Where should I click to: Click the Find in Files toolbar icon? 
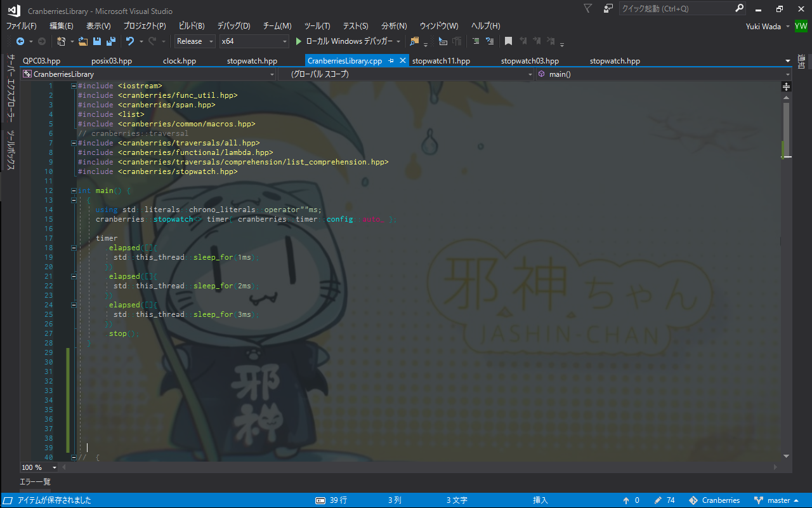[414, 41]
